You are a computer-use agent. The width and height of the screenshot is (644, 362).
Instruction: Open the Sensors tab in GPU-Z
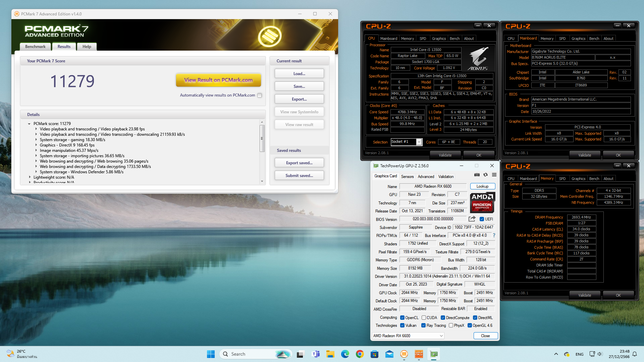[x=407, y=177]
